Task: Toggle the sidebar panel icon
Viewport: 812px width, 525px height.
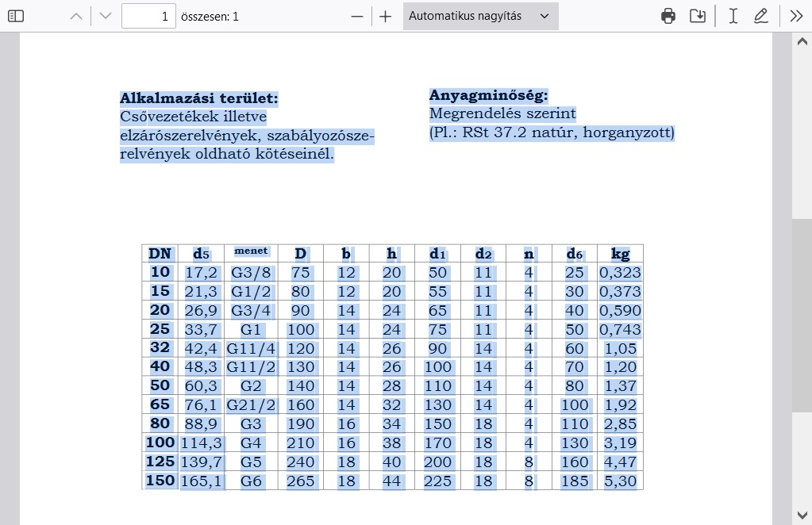Action: (x=16, y=16)
